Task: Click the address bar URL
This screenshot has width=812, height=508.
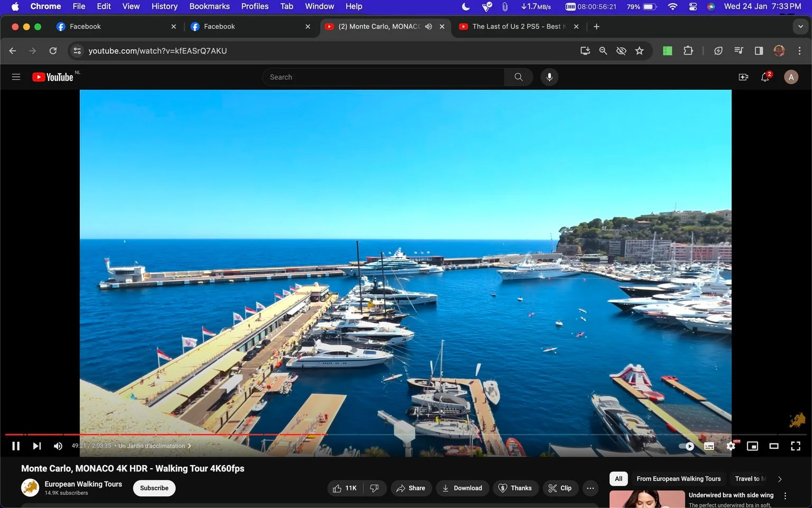Action: 158,51
